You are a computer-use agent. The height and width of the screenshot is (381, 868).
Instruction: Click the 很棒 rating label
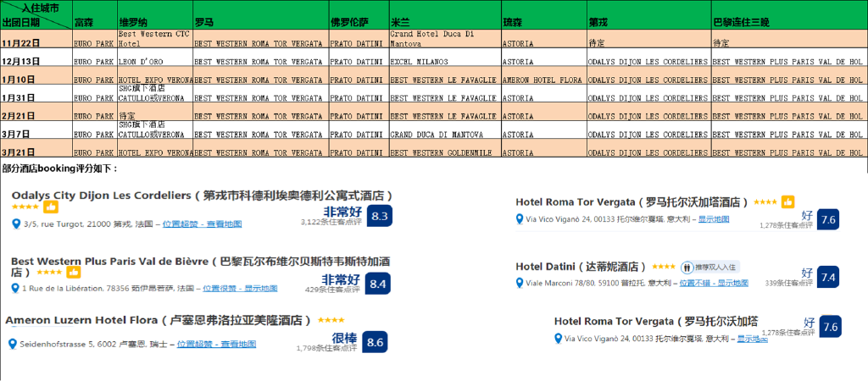(344, 337)
